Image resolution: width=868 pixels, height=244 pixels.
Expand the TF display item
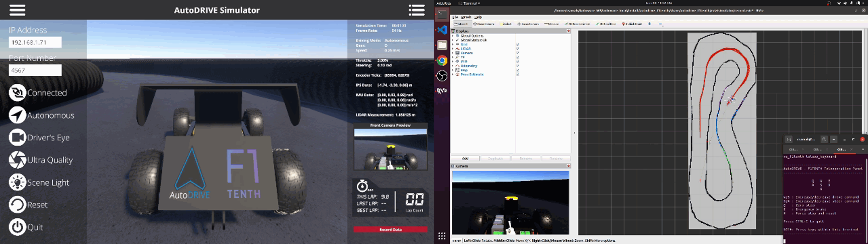point(452,57)
